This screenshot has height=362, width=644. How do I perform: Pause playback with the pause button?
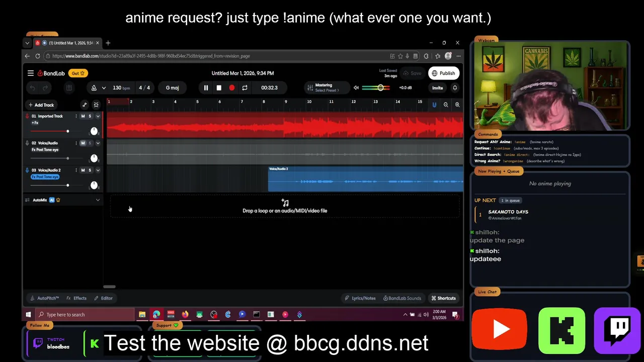206,88
